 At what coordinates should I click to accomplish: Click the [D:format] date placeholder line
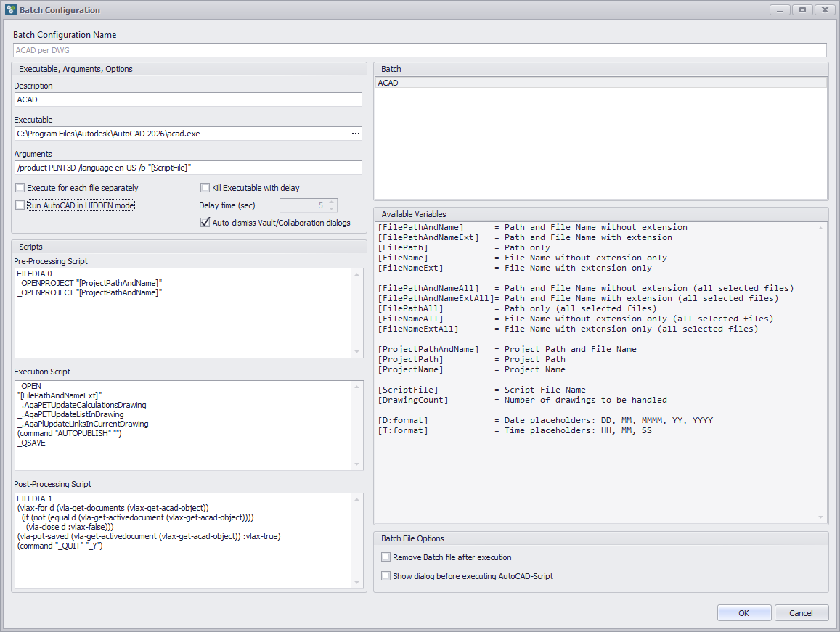tap(545, 420)
